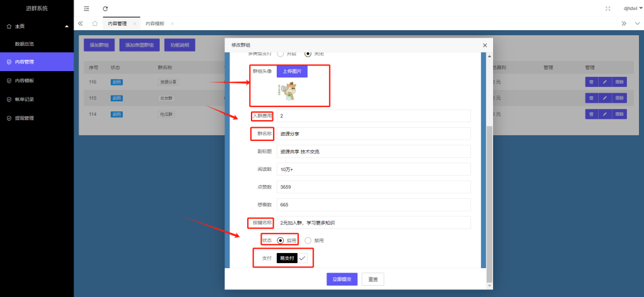Open the tab options dropdown chevron
Screen dimensions: 644x297
click(x=636, y=23)
